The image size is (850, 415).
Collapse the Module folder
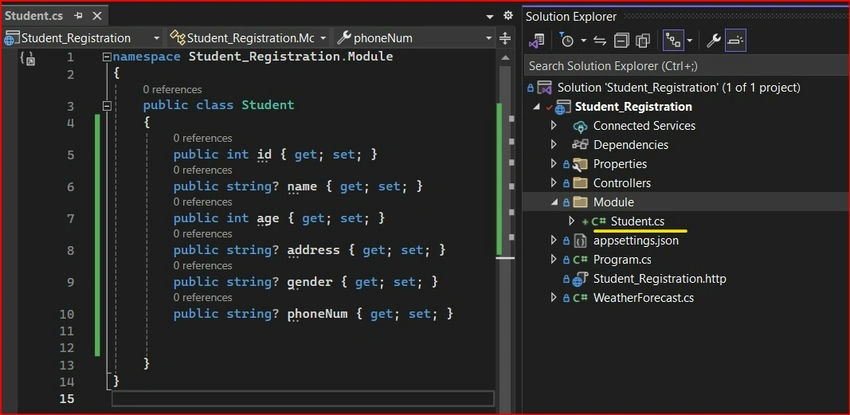[x=554, y=202]
